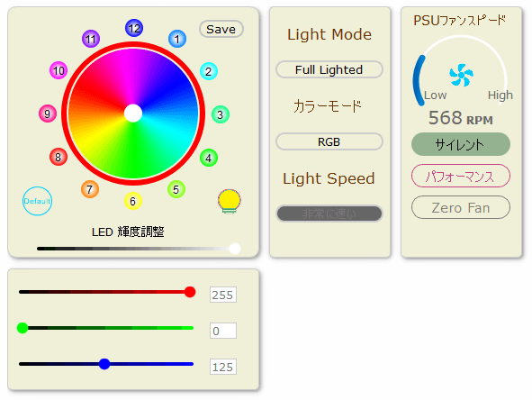Click the red channel slider handle
Screen dimensions: 532x400
(190, 292)
